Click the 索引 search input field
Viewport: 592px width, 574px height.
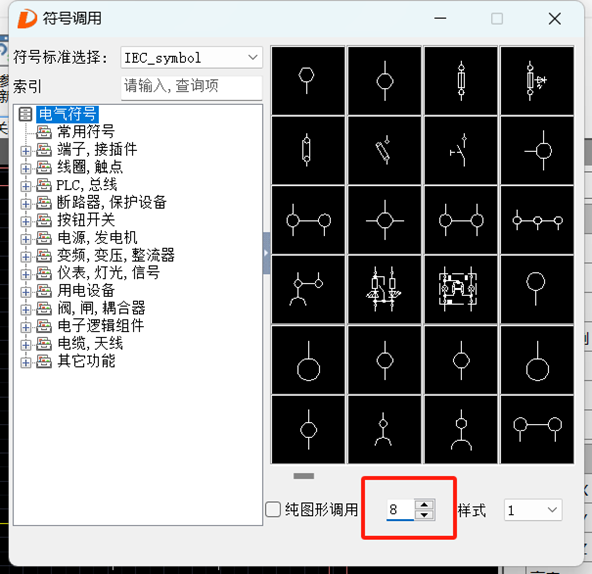click(191, 87)
